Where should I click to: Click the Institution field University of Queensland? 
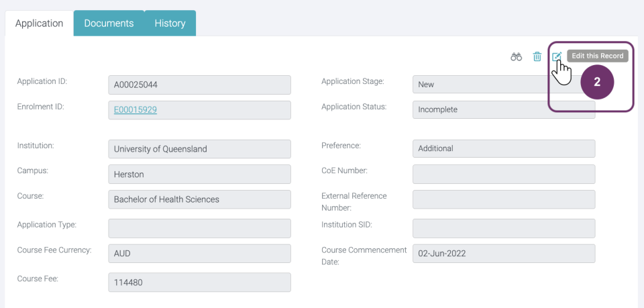199,149
